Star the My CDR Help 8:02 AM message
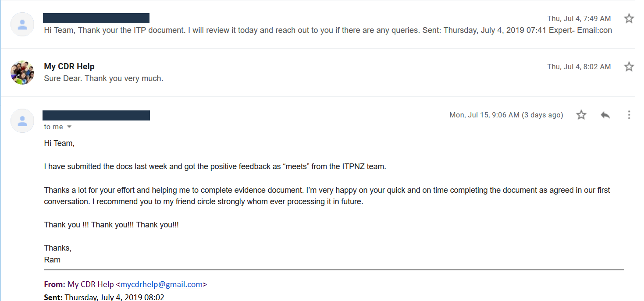The height and width of the screenshot is (301, 644). (x=629, y=67)
